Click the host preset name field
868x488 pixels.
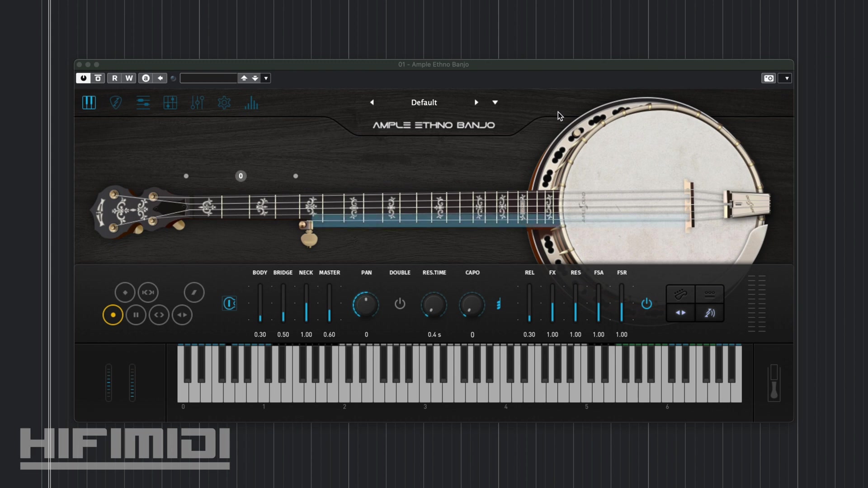[x=209, y=78]
